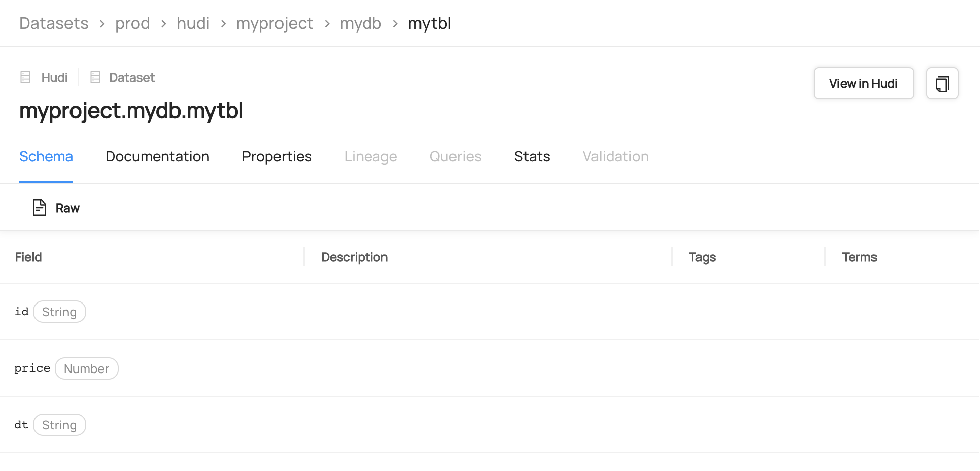Select the Stats tab
Screen dimensions: 980x471
click(532, 157)
